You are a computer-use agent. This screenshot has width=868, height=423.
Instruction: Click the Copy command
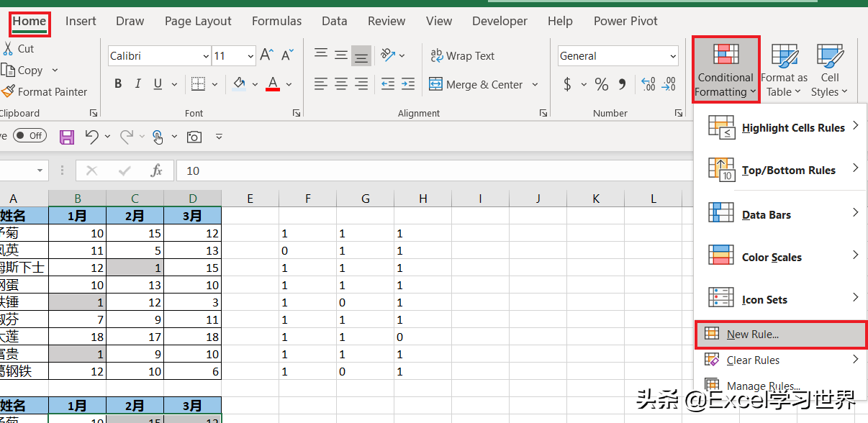point(22,70)
